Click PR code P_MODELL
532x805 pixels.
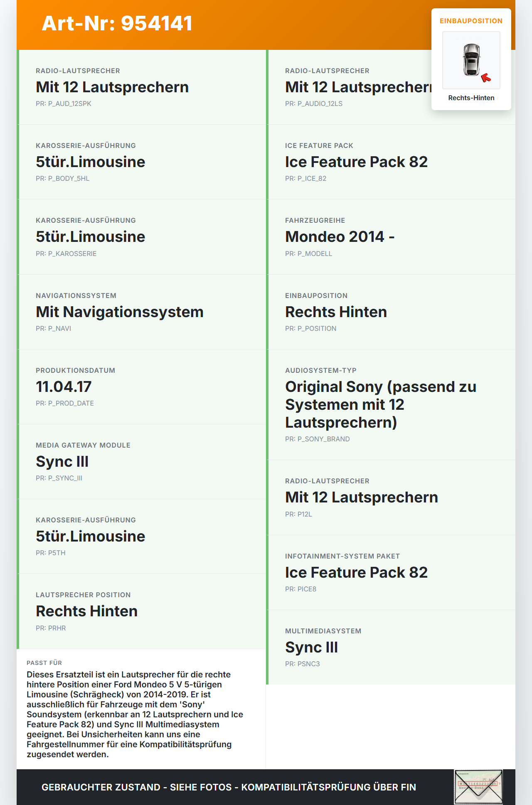308,254
